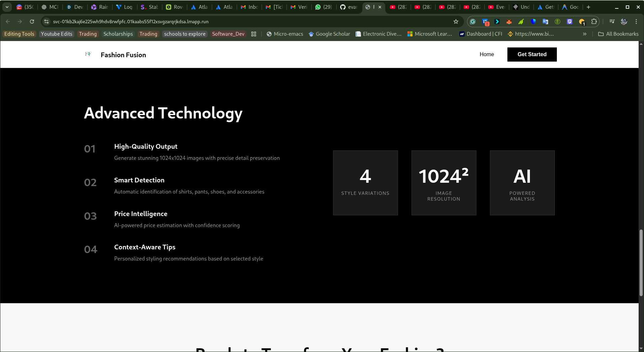The image size is (644, 352).
Task: Go to the Home nav link
Action: [487, 55]
